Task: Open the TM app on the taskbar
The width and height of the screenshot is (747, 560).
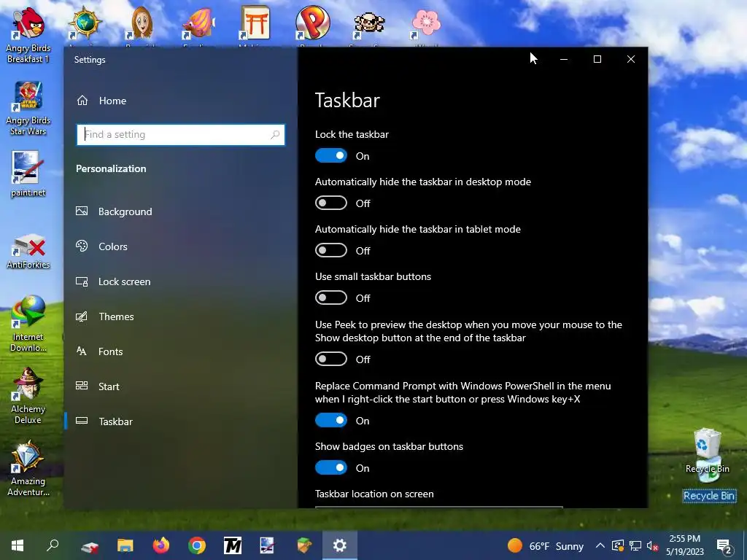Action: pyautogui.click(x=233, y=545)
